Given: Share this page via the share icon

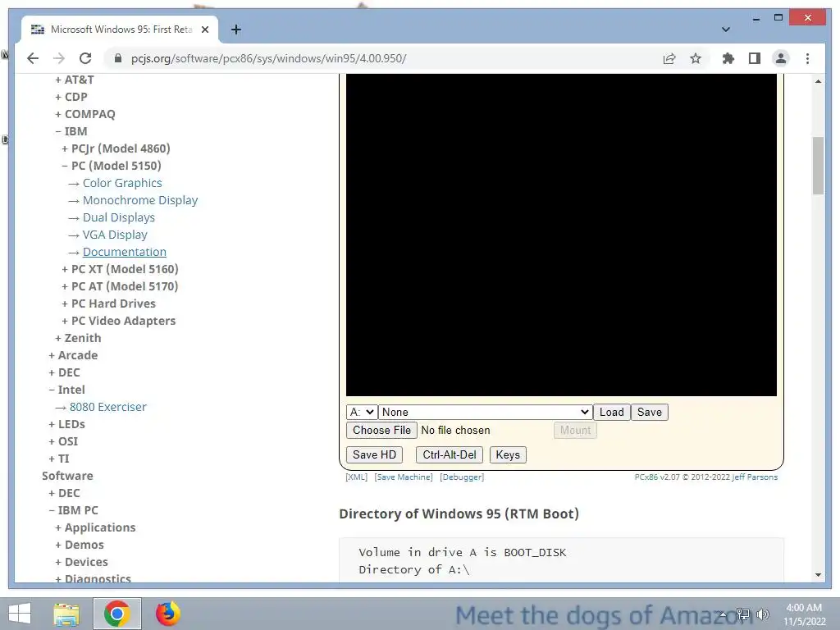Looking at the screenshot, I should point(669,58).
